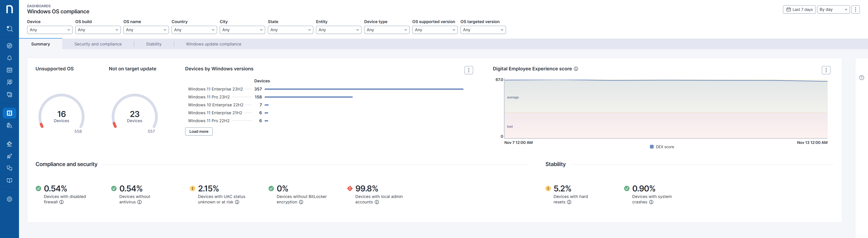Open the book icon in the sidebar
The height and width of the screenshot is (238, 868).
coord(9,180)
